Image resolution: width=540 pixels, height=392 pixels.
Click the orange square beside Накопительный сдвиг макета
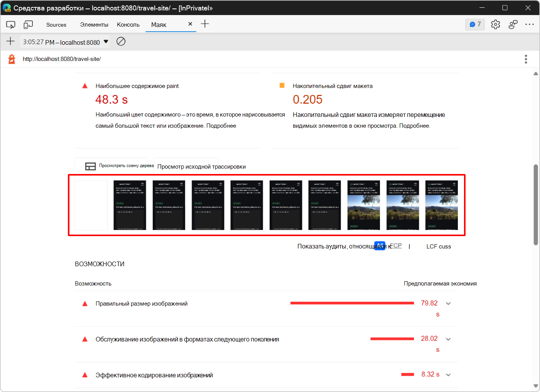282,85
